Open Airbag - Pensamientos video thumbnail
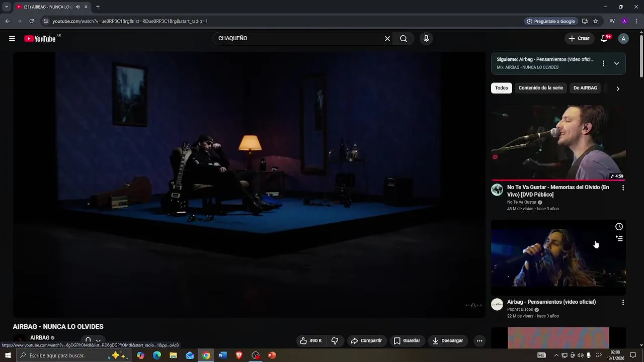Viewport: 644px width, 362px height. 558,257
